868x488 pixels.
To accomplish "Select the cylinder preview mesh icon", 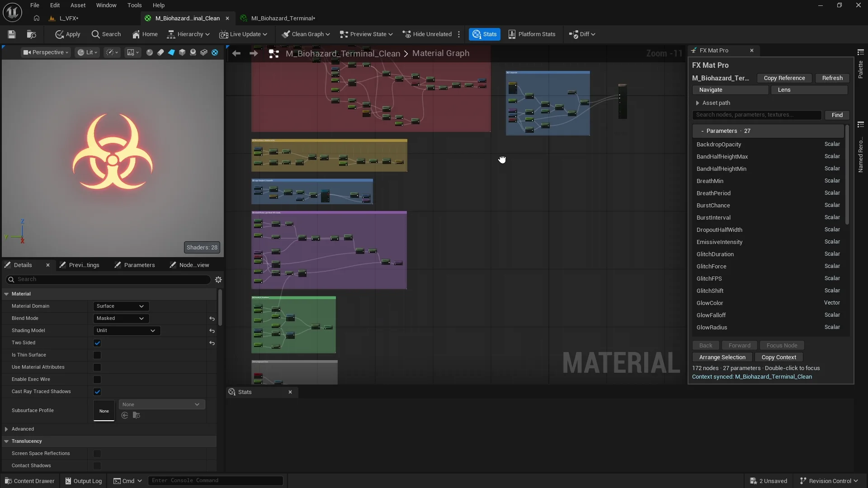I will (x=160, y=52).
